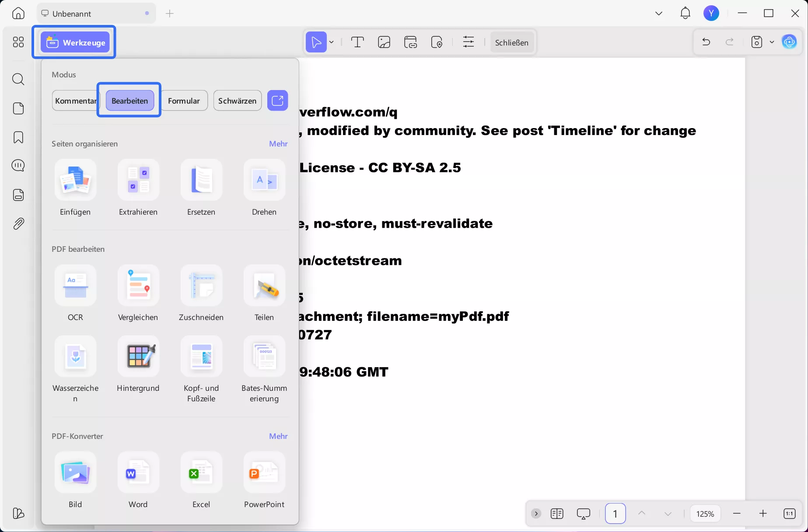Screen dimensions: 808x532
Task: Select the Link tool in toolbar
Action: (x=410, y=42)
